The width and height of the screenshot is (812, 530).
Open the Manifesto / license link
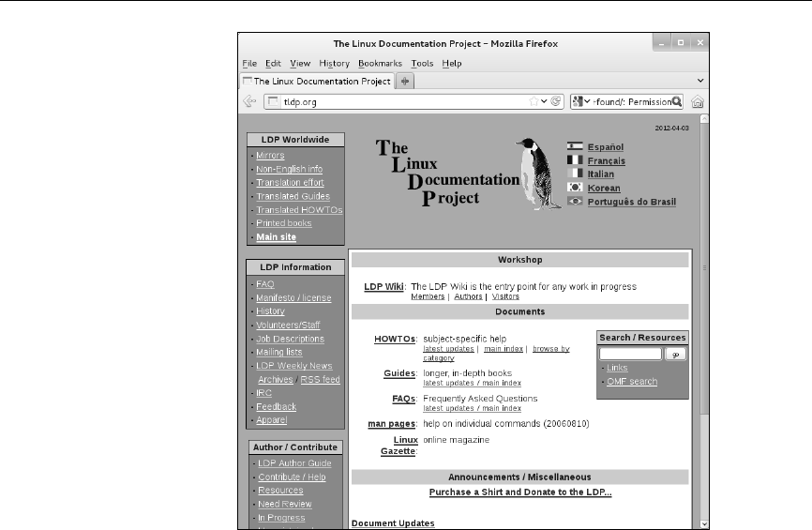click(x=293, y=297)
